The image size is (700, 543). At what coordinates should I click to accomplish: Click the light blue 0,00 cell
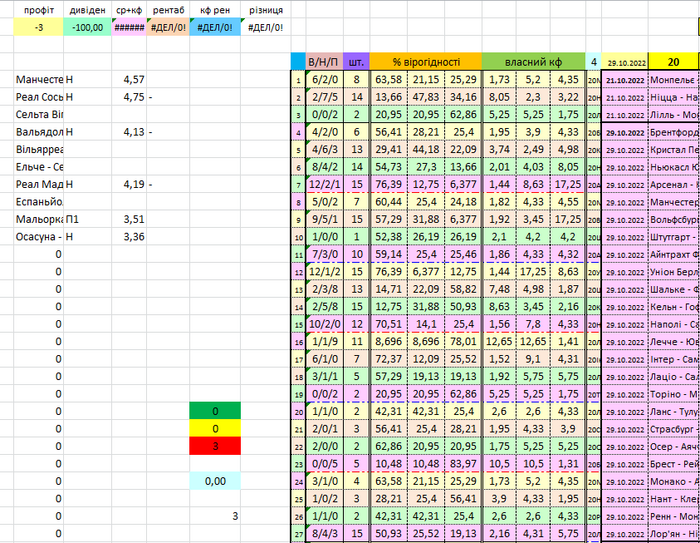(215, 481)
